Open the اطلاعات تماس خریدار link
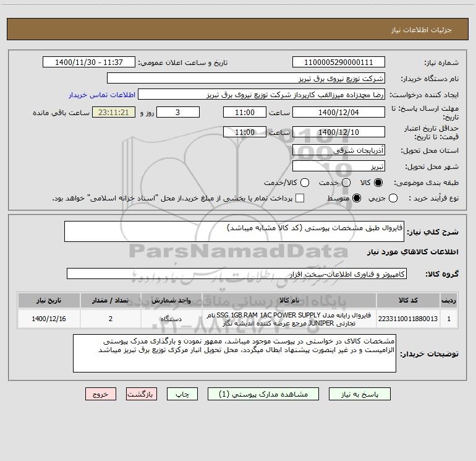This screenshot has width=476, height=461. coord(102,95)
